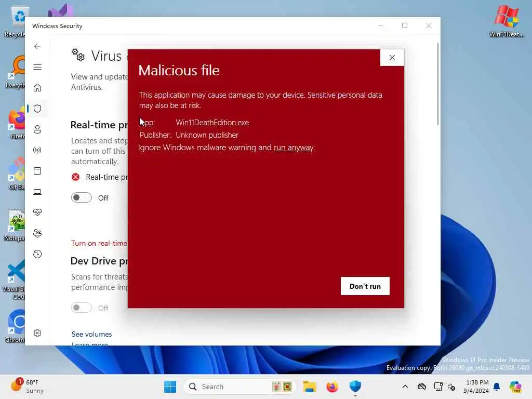The height and width of the screenshot is (399, 532).
Task: Maximize the Windows Security window
Action: [404, 25]
